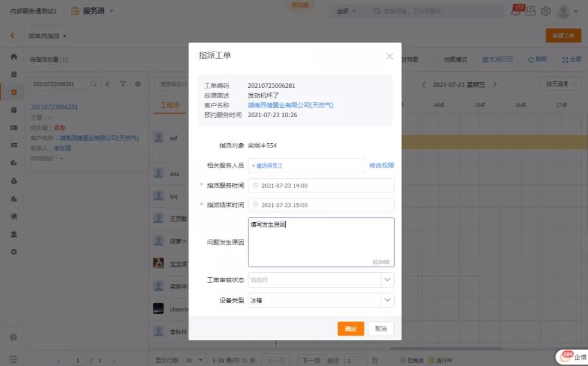Confirm the dispatch with the orange 确定 button

pos(351,328)
